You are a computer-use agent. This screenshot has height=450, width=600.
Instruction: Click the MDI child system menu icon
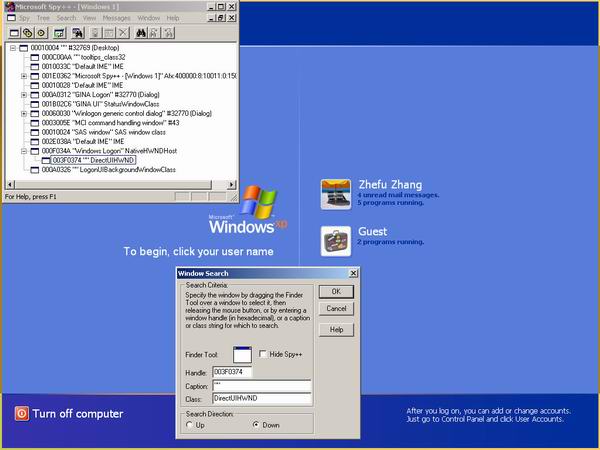(11, 18)
